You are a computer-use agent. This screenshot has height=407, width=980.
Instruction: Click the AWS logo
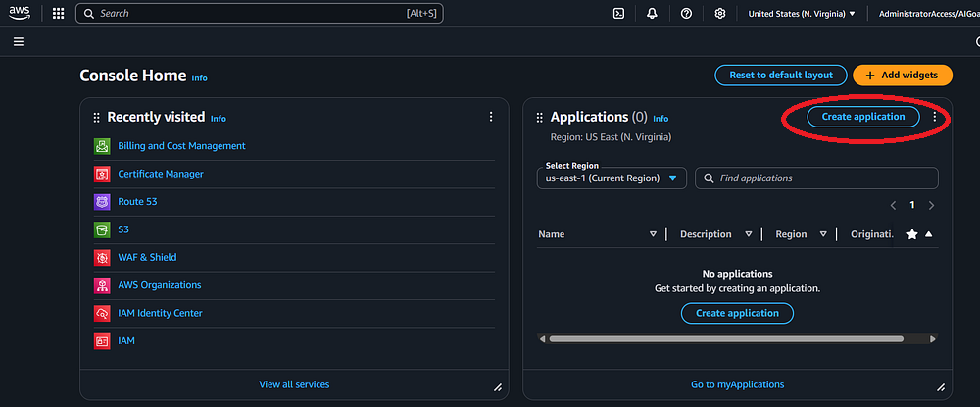coord(21,14)
